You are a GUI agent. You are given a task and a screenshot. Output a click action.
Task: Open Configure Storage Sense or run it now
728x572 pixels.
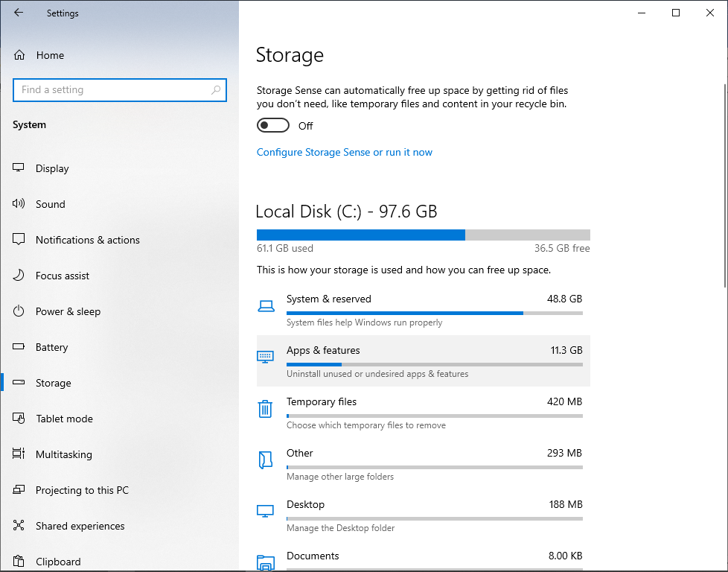(x=344, y=152)
